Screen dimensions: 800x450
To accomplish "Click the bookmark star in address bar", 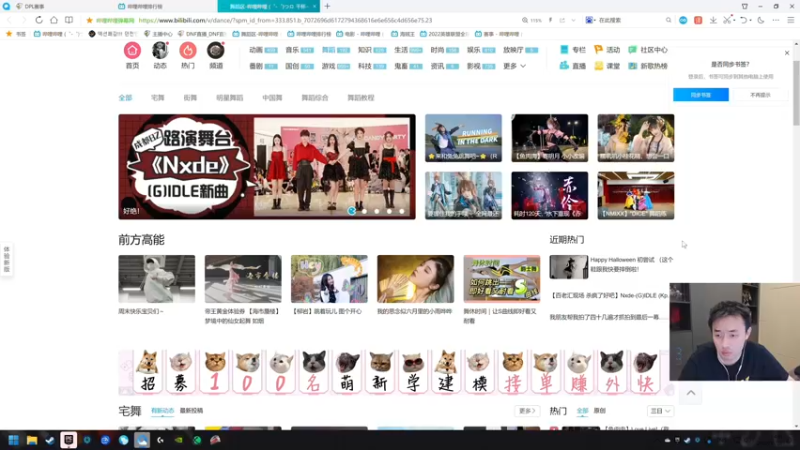I will 89,20.
